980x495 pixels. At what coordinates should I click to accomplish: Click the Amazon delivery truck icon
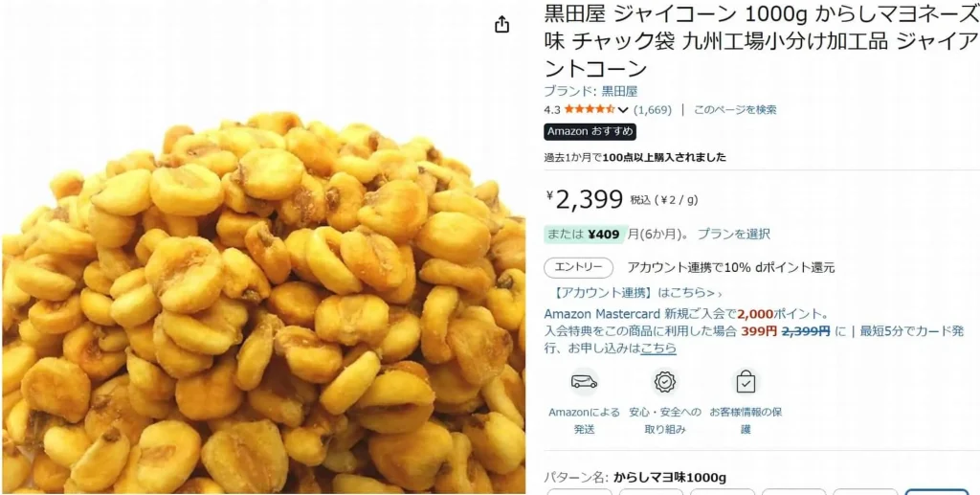tap(584, 381)
